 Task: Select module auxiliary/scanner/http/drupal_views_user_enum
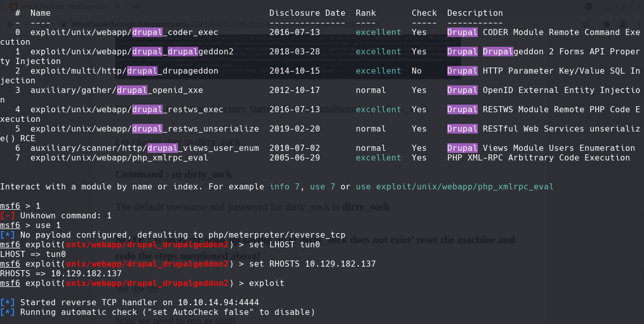(x=145, y=148)
